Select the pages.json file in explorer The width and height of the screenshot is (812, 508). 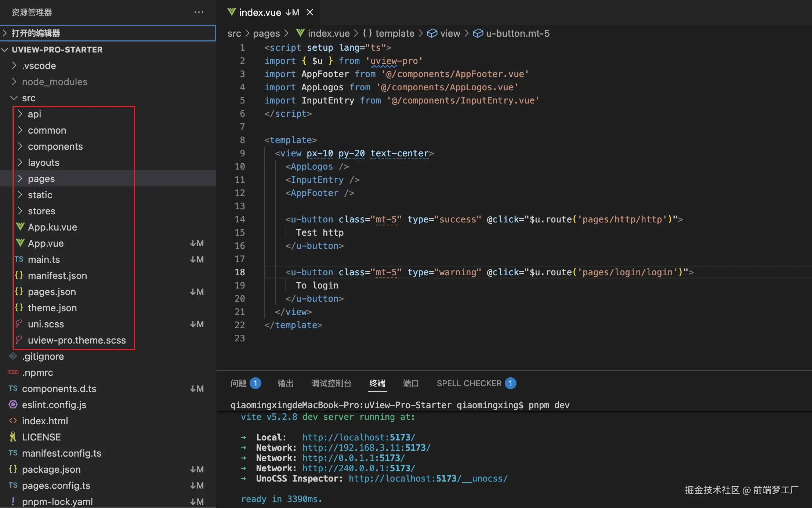coord(52,292)
